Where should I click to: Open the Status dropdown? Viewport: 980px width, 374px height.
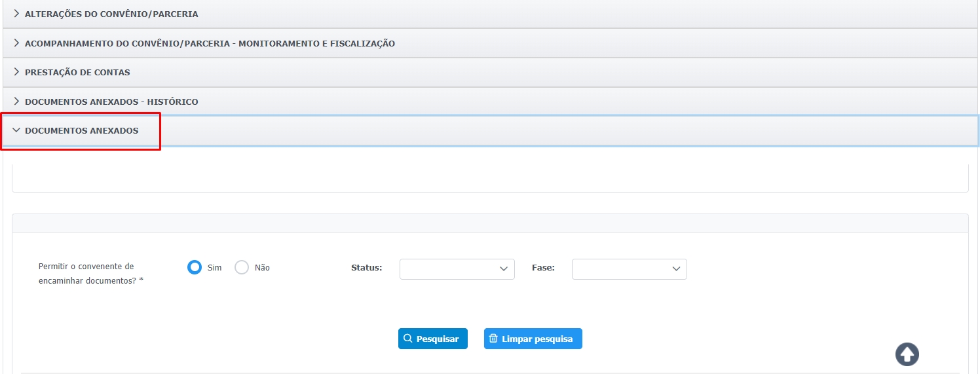457,269
